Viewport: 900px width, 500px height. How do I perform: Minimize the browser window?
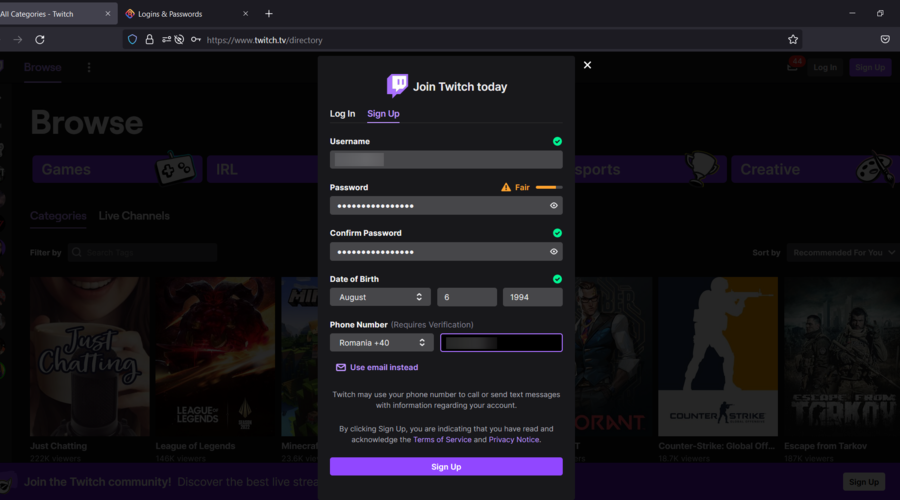tap(852, 13)
